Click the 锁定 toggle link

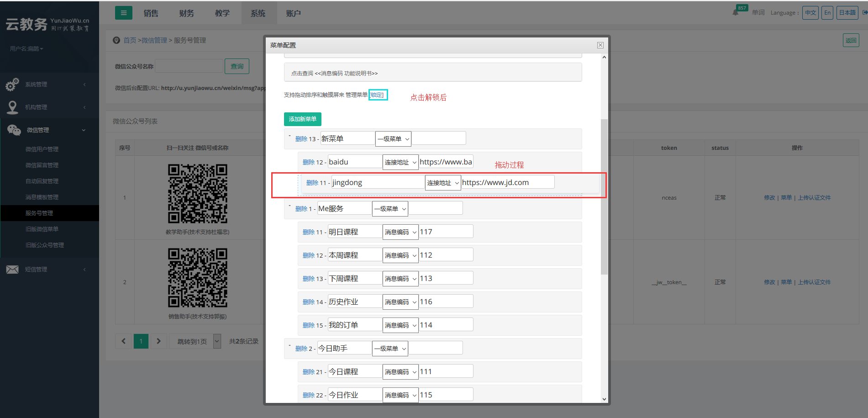377,95
